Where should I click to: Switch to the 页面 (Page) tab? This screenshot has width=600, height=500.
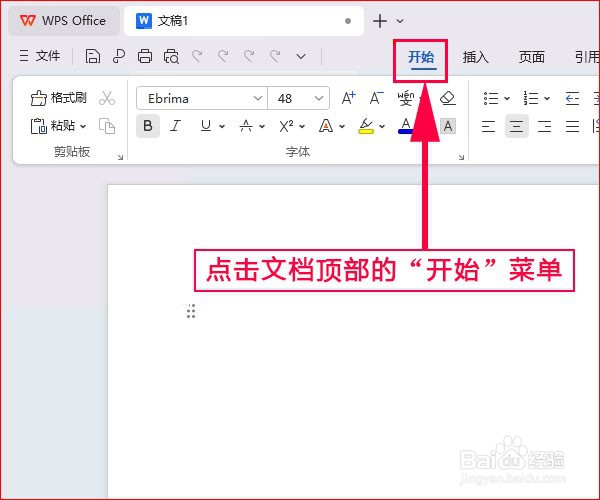(532, 57)
